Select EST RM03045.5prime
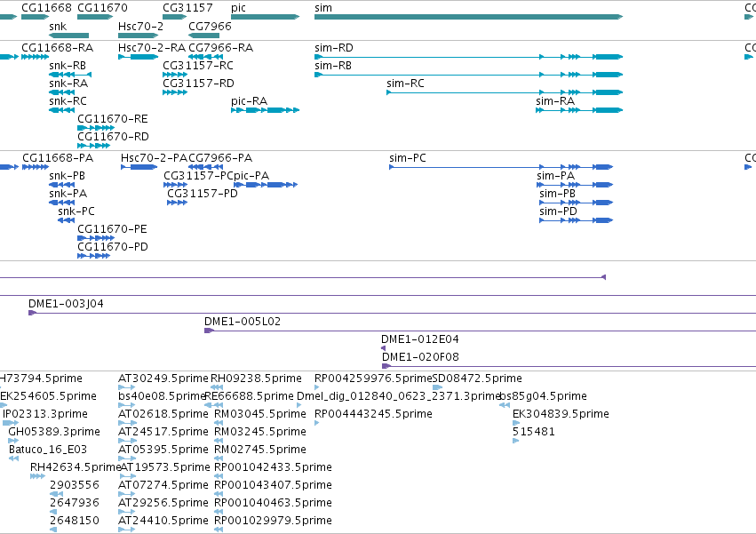The image size is (756, 534). [219, 423]
